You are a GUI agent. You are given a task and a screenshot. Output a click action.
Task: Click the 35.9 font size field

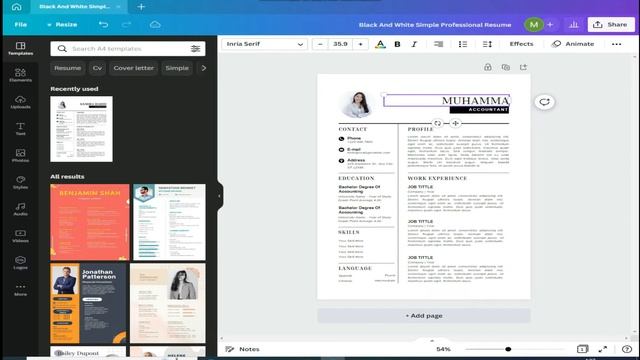tap(340, 44)
